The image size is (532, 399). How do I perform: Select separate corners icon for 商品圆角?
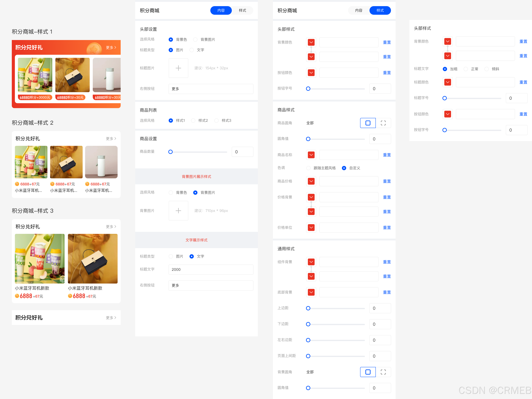coord(383,123)
